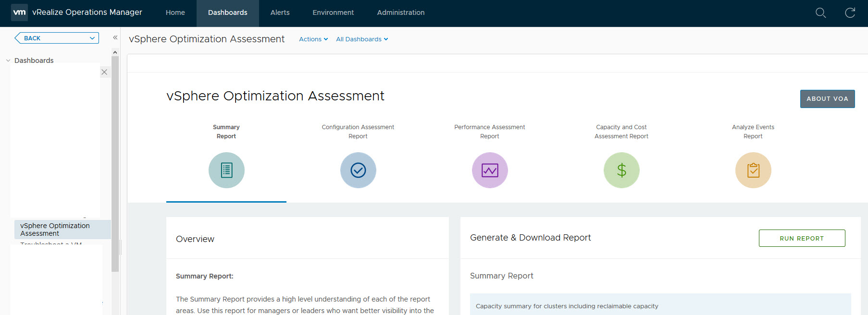Open the Configuration Assessment checkmark icon
Screen dimensions: 868x315
tap(358, 170)
